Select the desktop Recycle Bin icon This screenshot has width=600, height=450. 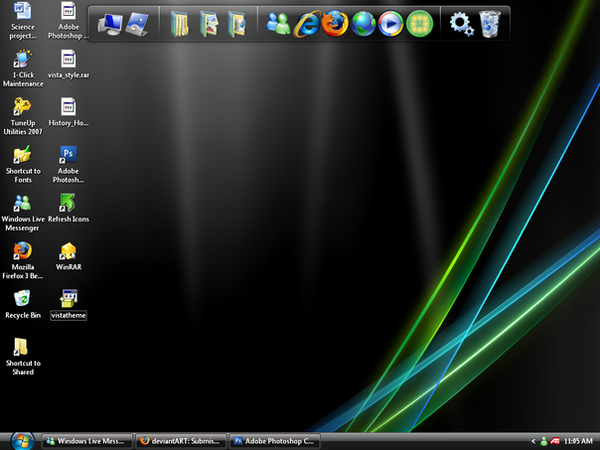[23, 305]
